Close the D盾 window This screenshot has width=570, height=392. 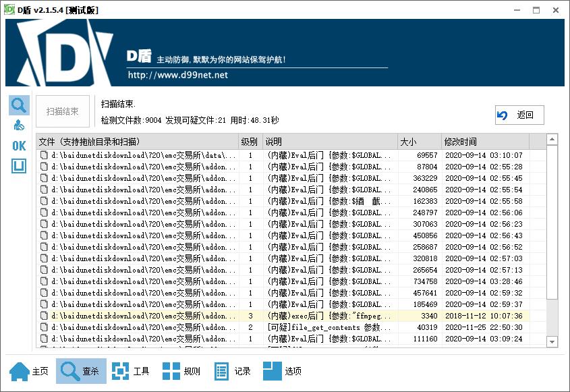tap(555, 10)
